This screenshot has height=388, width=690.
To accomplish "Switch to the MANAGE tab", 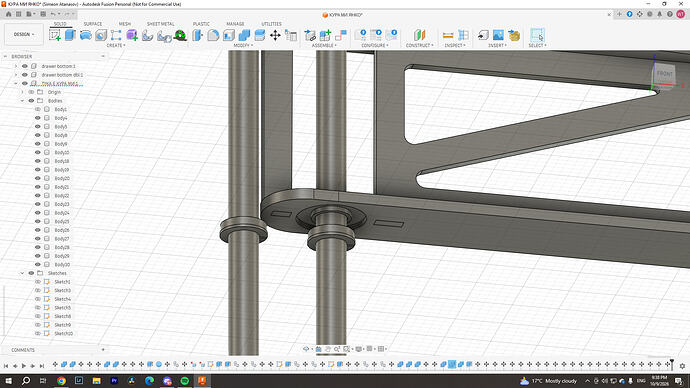I will pyautogui.click(x=235, y=24).
